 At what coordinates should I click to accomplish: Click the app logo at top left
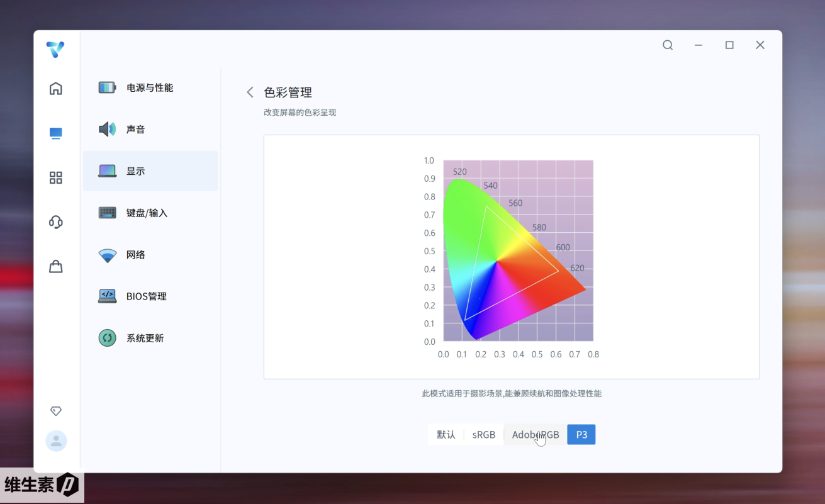coord(55,50)
